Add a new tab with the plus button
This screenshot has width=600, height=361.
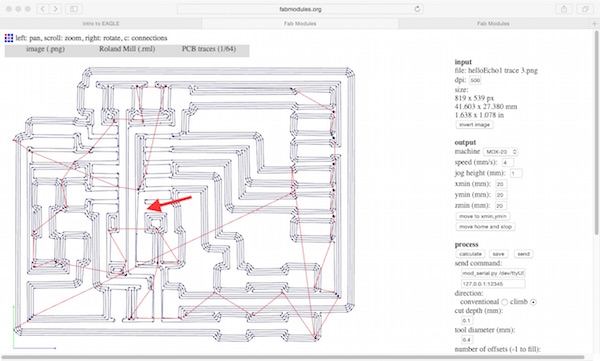tap(594, 23)
